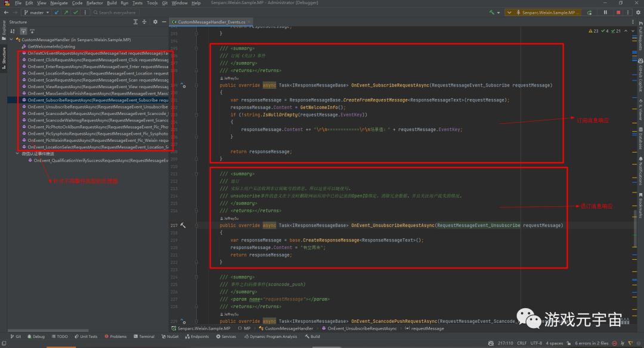Click the green Commit checkmark icon

click(x=76, y=13)
